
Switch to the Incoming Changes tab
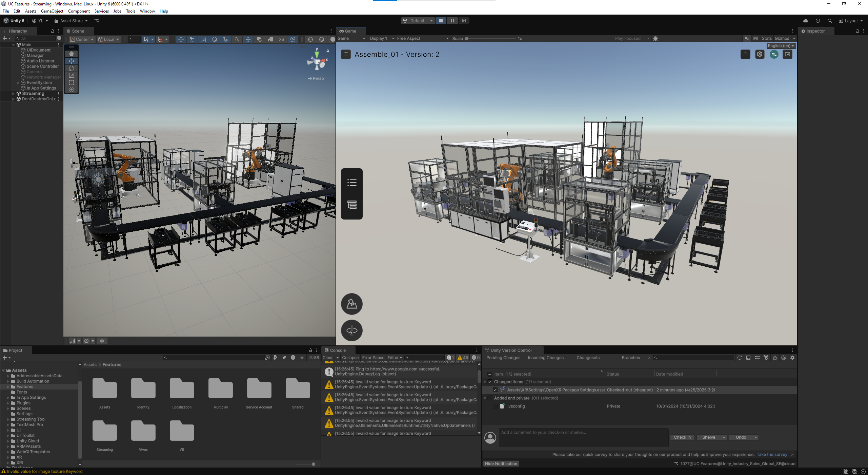(x=545, y=358)
